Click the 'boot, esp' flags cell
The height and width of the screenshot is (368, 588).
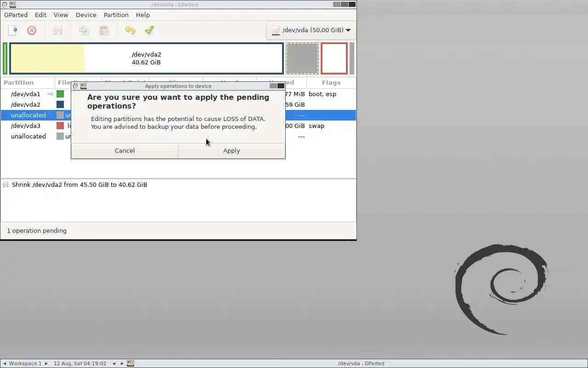(322, 94)
